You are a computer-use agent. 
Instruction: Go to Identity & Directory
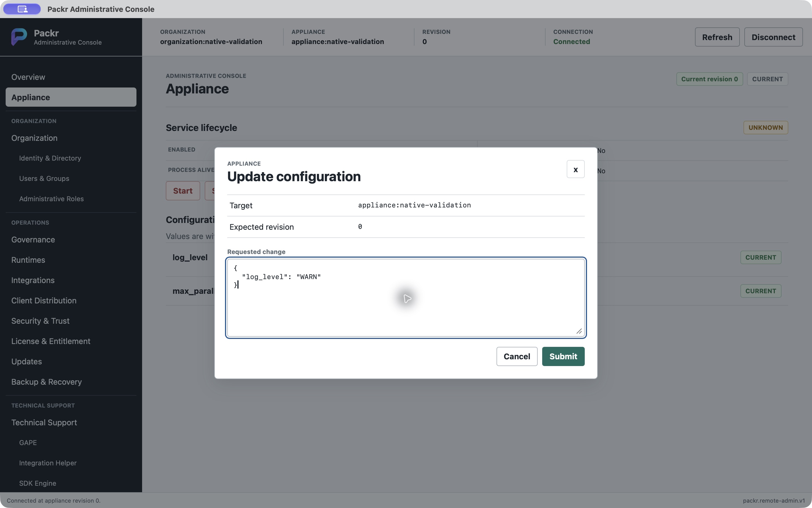click(50, 158)
